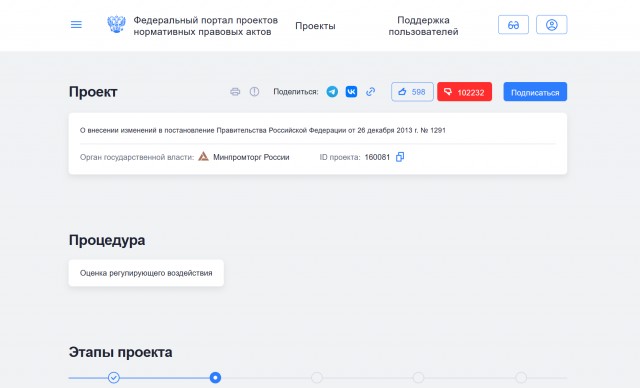The width and height of the screenshot is (640, 388).
Task: Click the info exclamation icon
Action: click(254, 92)
